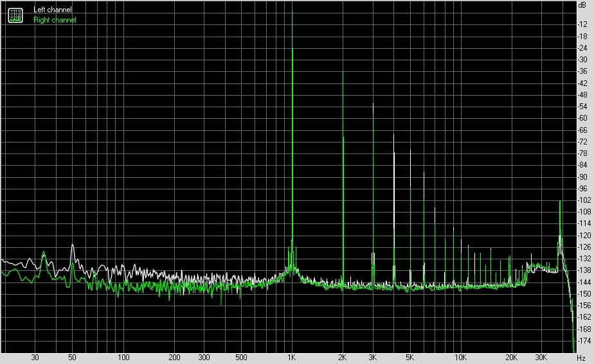
Task: Click the 20K frequency axis label
Action: click(511, 358)
